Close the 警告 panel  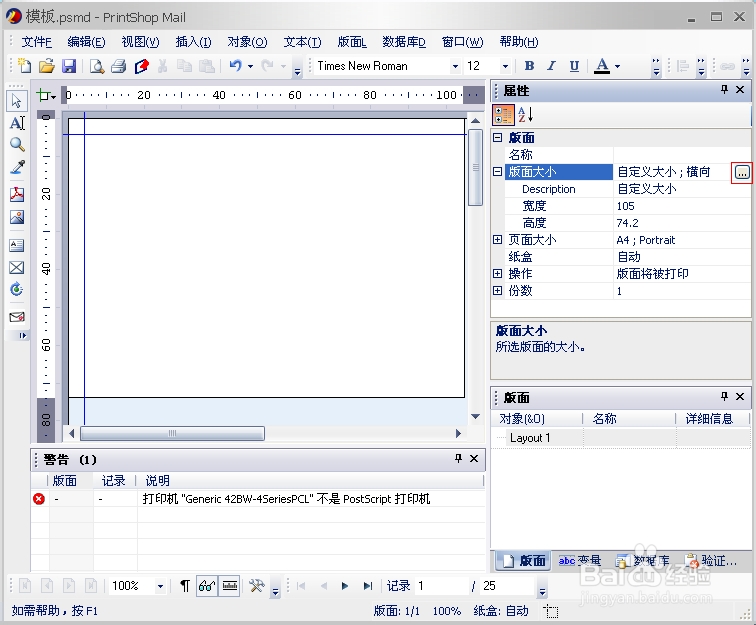click(x=474, y=458)
